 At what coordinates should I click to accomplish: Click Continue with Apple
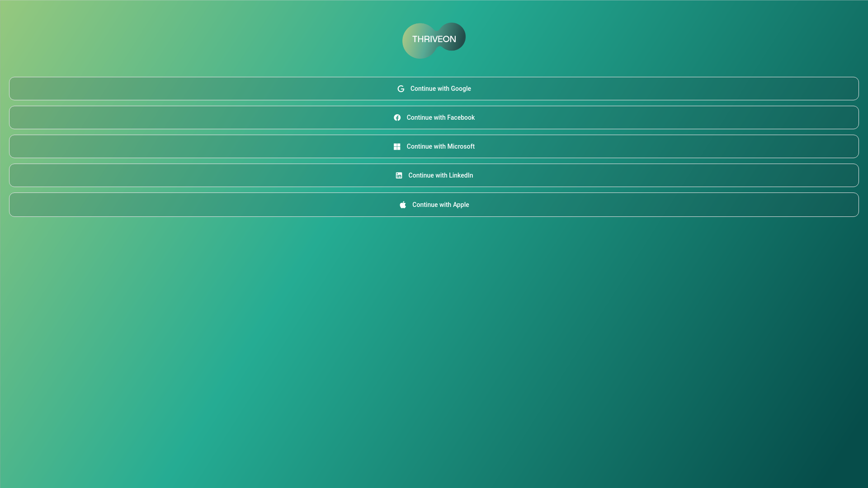point(434,205)
